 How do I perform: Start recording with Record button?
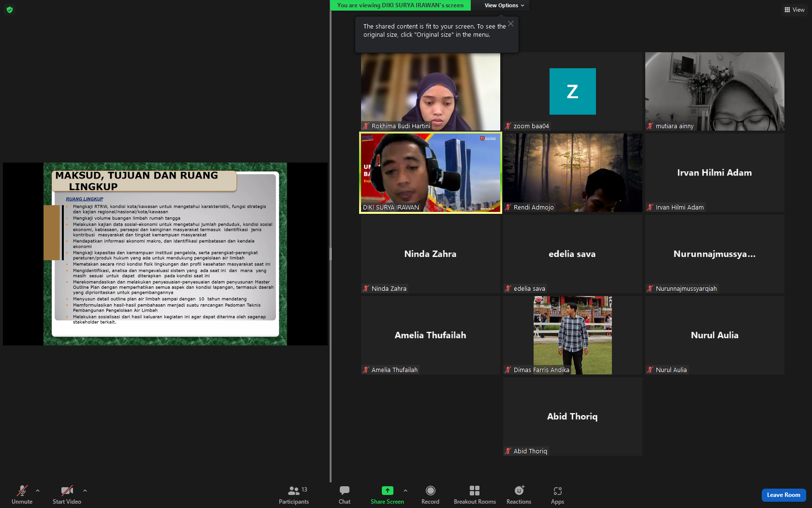pos(430,495)
